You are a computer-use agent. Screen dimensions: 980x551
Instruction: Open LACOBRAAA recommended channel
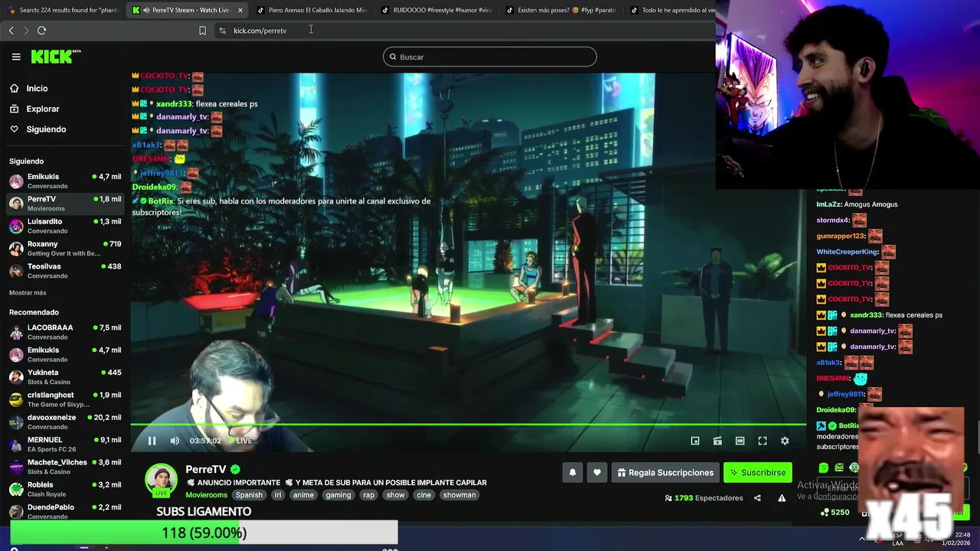click(x=65, y=332)
